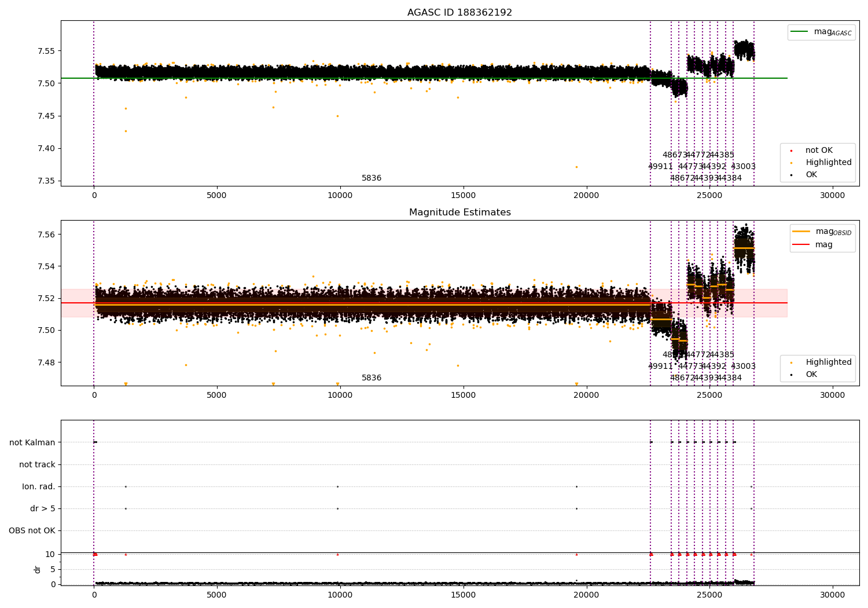The width and height of the screenshot is (868, 608).
Task: Select the mag OBSID legend entry in middle panel
Action: point(822,232)
